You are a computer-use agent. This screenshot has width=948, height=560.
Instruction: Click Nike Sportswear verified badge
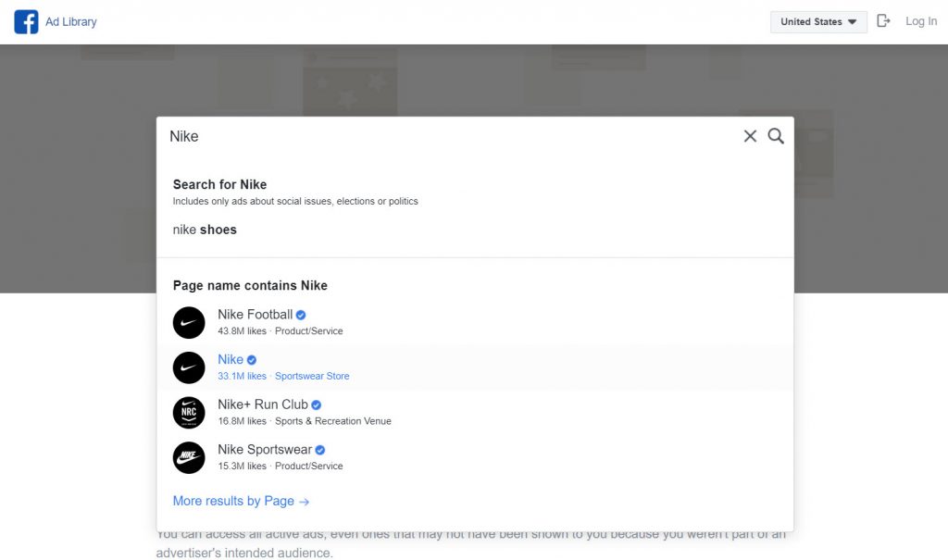tap(319, 450)
